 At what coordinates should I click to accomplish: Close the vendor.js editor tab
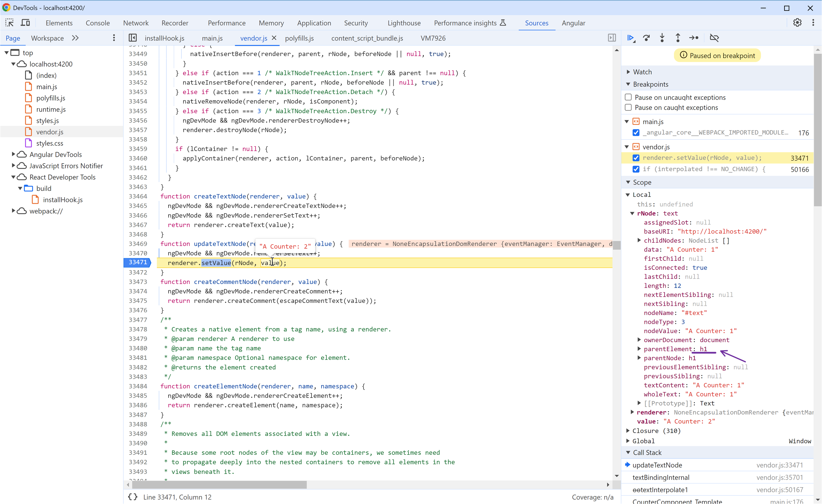coord(274,38)
